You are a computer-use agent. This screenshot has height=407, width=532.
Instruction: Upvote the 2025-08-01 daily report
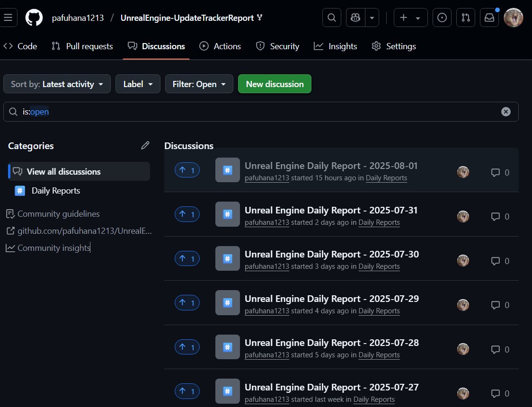tap(187, 170)
